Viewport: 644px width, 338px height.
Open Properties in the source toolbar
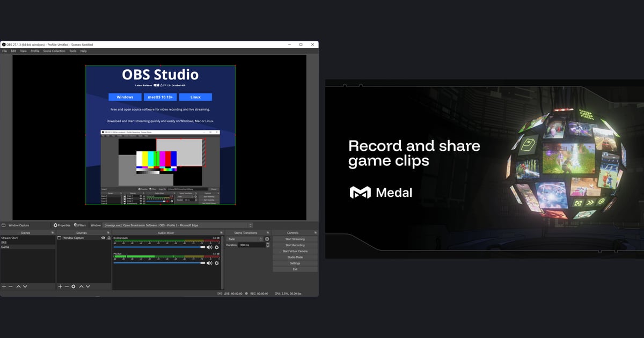pos(62,225)
